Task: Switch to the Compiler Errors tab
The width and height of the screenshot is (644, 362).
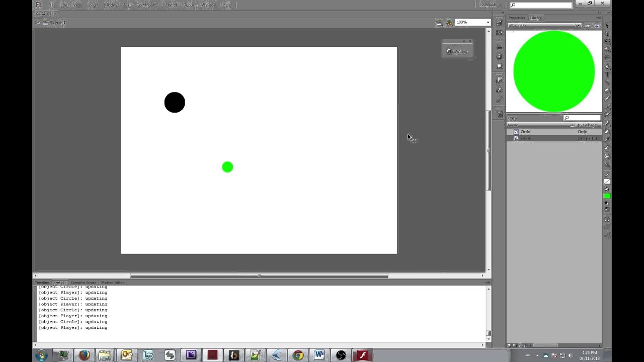Action: point(83,283)
